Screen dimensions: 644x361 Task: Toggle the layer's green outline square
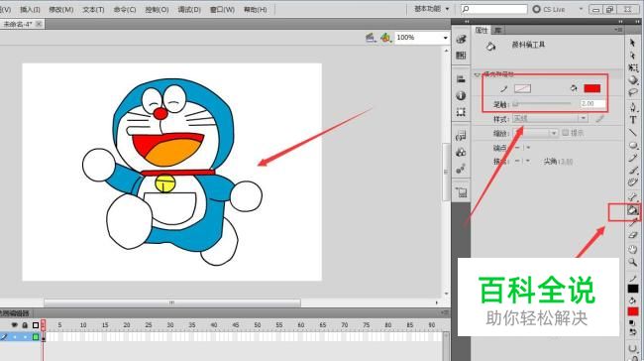(x=36, y=337)
